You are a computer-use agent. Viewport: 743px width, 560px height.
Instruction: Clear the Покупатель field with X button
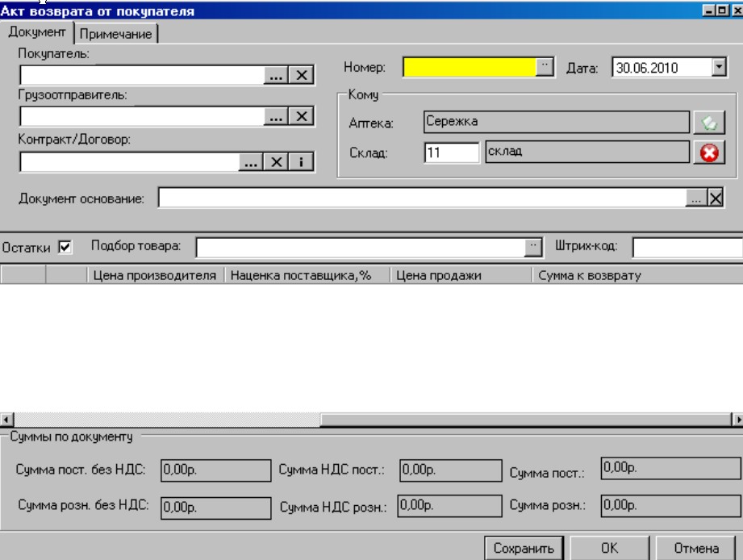click(x=301, y=75)
